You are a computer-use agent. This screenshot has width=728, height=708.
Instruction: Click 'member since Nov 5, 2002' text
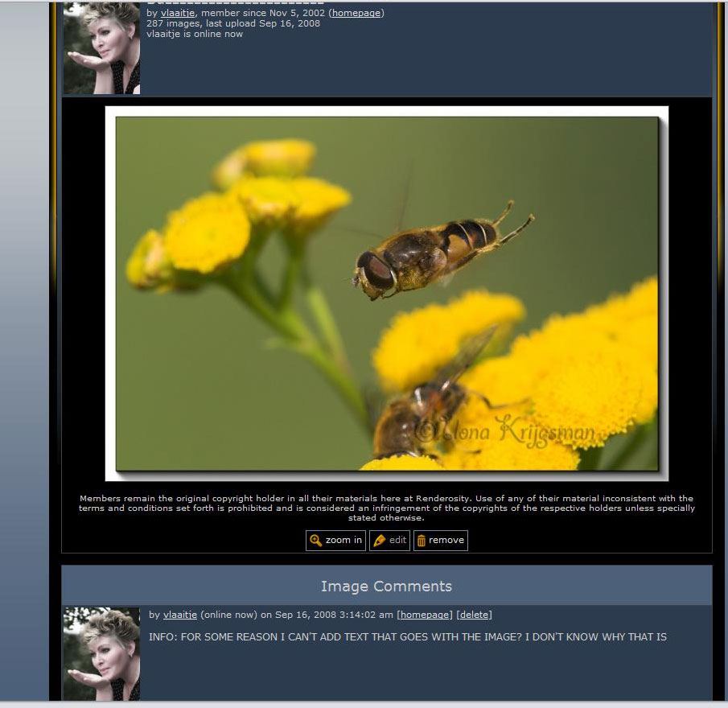click(263, 13)
